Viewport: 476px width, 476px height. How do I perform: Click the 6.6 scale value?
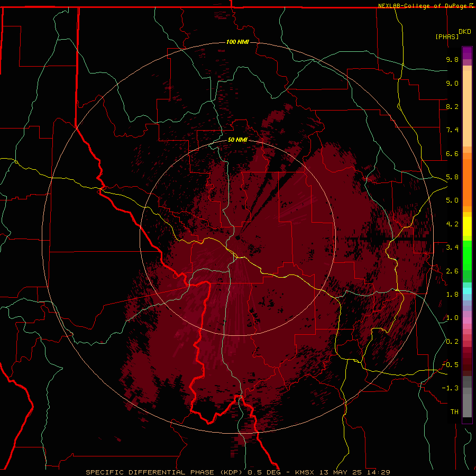[452, 153]
